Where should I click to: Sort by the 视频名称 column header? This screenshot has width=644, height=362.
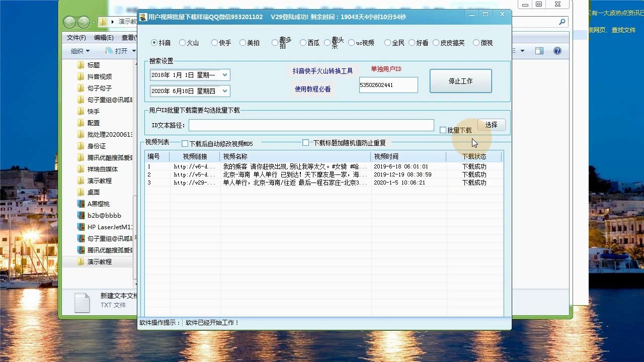[295, 156]
